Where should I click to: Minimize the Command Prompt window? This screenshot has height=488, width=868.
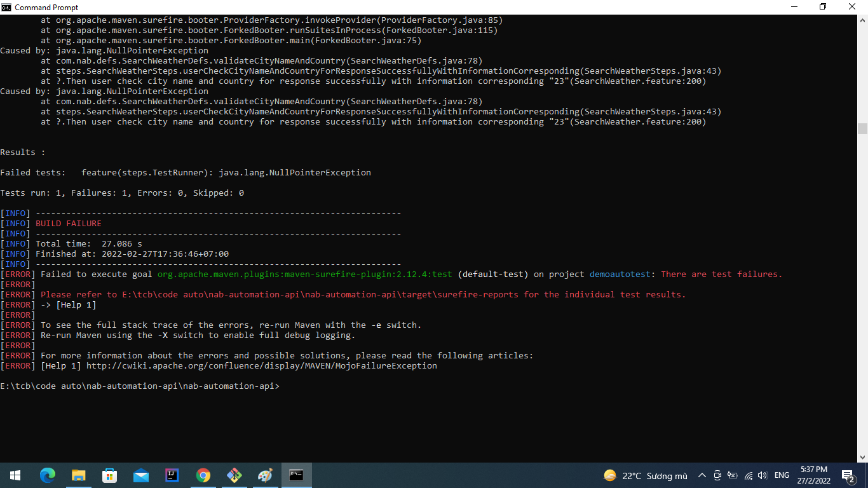click(x=794, y=7)
